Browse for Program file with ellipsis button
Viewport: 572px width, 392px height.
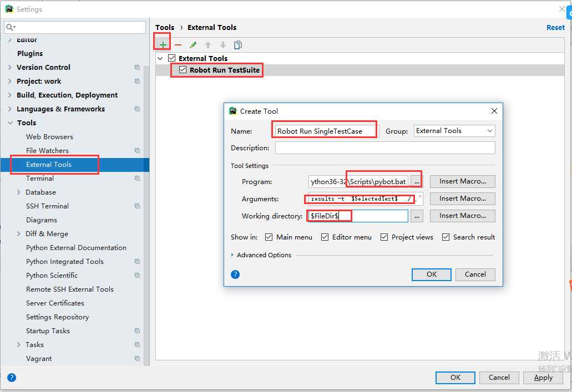[x=417, y=182]
